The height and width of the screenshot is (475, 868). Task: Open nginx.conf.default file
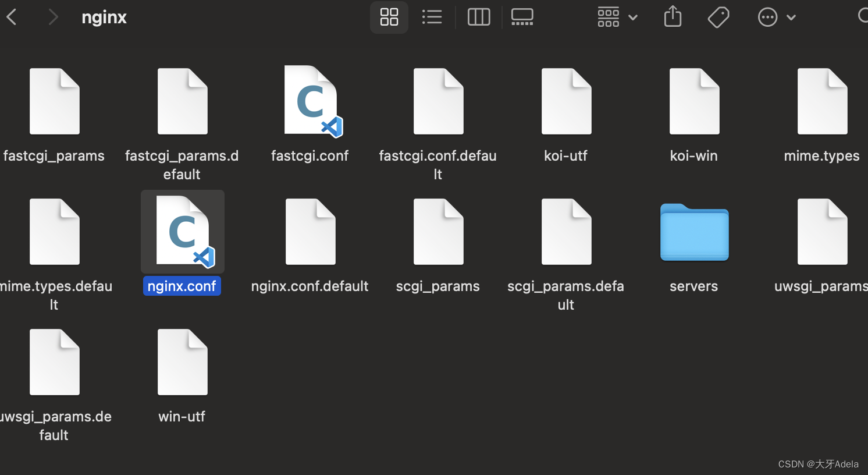click(x=310, y=231)
